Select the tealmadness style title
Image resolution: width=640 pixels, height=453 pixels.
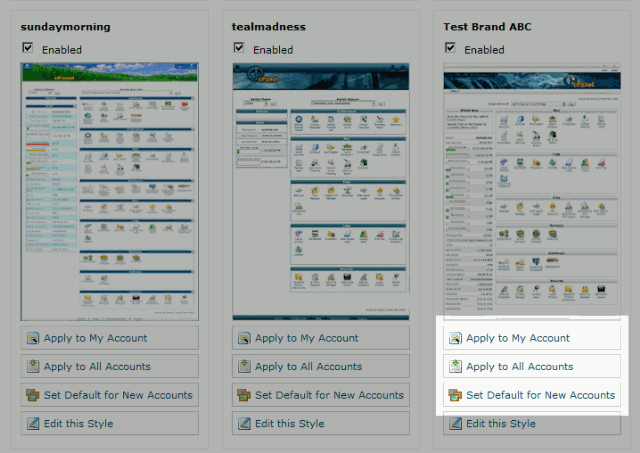(x=269, y=27)
